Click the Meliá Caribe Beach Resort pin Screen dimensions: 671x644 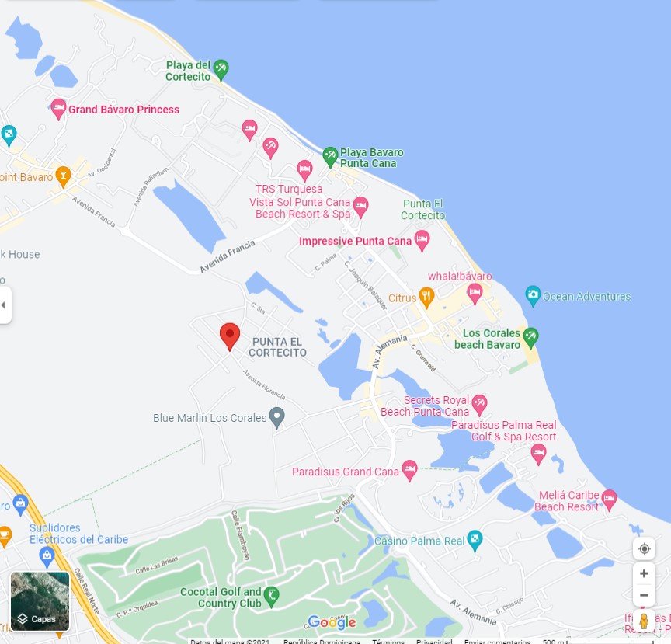(609, 500)
